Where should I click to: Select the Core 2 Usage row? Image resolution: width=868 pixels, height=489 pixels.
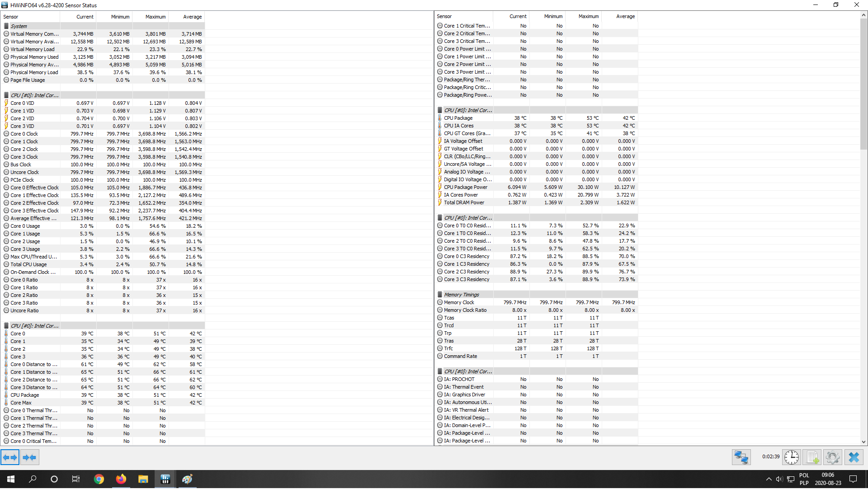point(103,241)
